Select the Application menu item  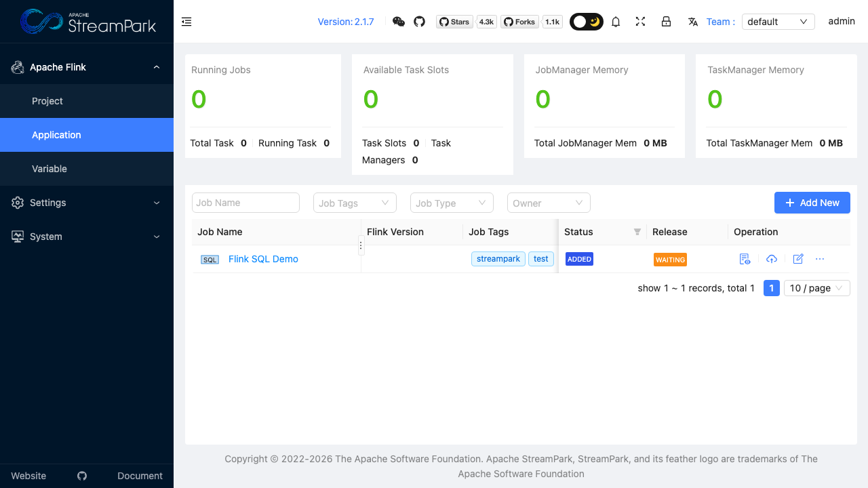(x=87, y=135)
